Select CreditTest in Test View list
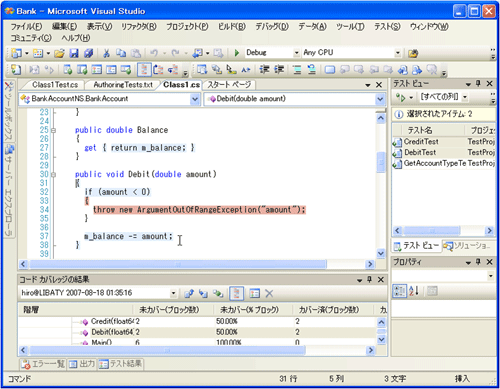Viewport: 500px width, 389px height. click(443, 142)
